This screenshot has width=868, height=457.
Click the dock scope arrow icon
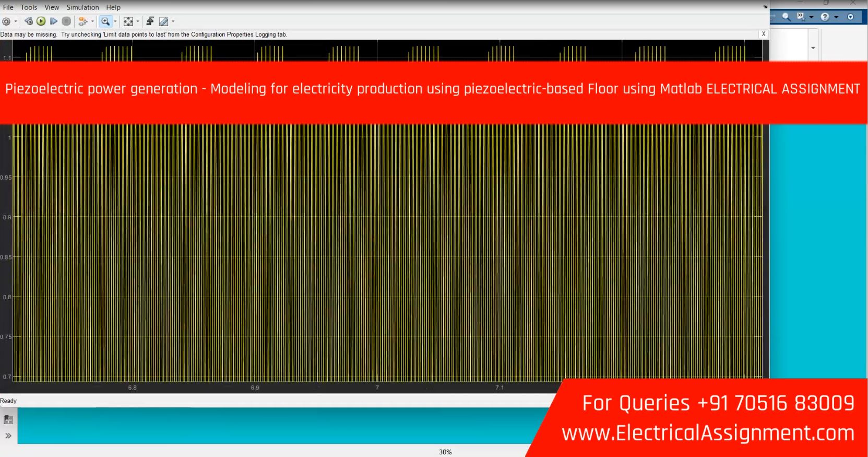(x=766, y=7)
